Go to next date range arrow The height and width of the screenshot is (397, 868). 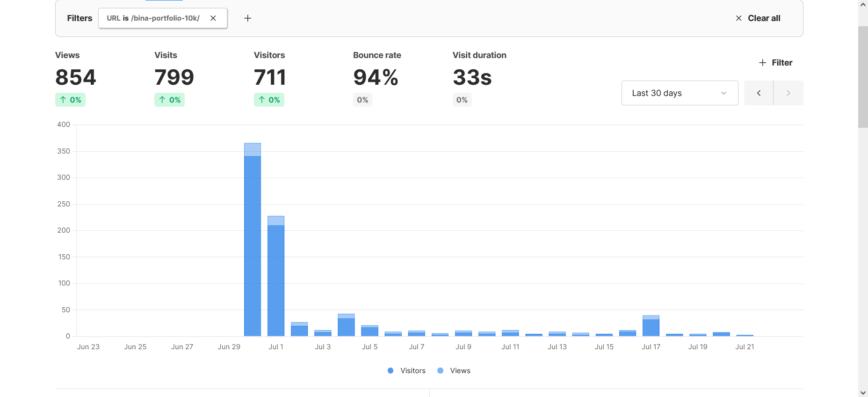point(788,93)
